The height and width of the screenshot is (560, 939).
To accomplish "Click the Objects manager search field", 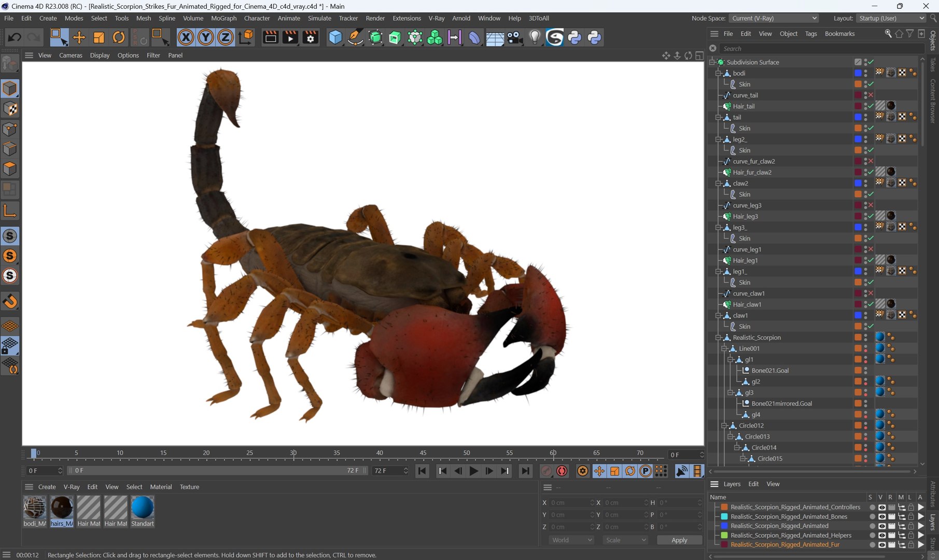I will tap(822, 49).
